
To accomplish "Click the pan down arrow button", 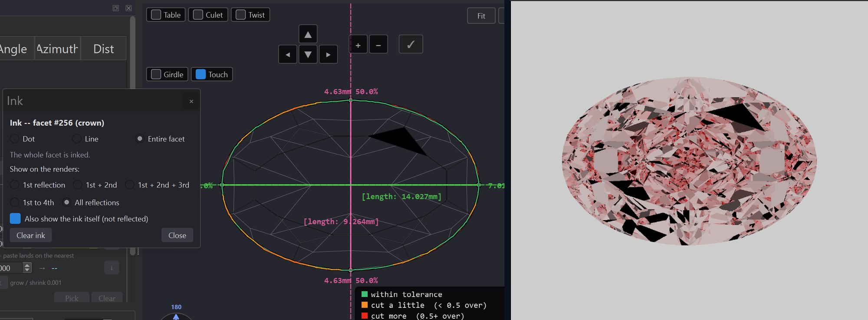I will pos(308,54).
